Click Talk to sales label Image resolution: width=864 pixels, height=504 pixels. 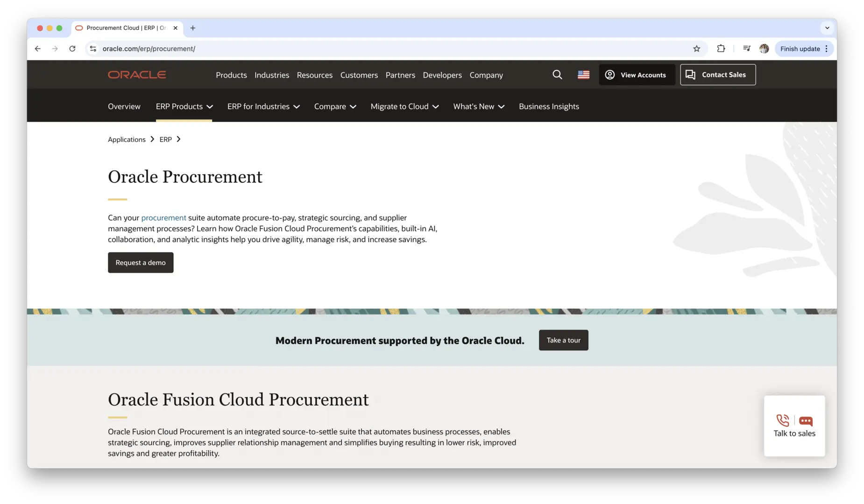click(794, 434)
